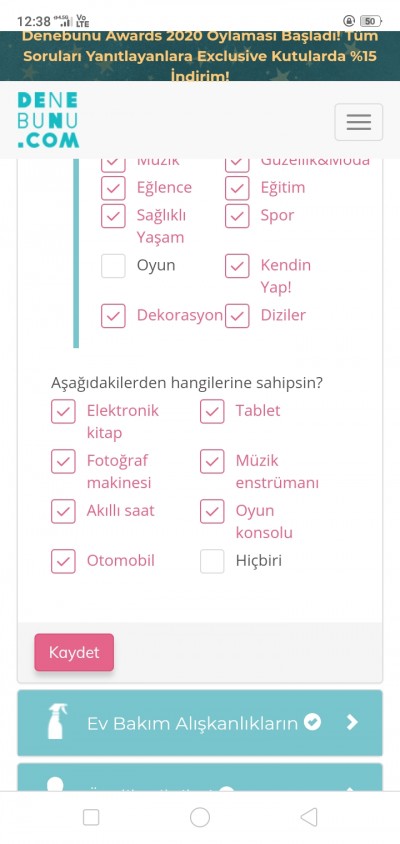The width and height of the screenshot is (400, 844).
Task: Uncheck the Tablet checkbox
Action: pyautogui.click(x=212, y=411)
